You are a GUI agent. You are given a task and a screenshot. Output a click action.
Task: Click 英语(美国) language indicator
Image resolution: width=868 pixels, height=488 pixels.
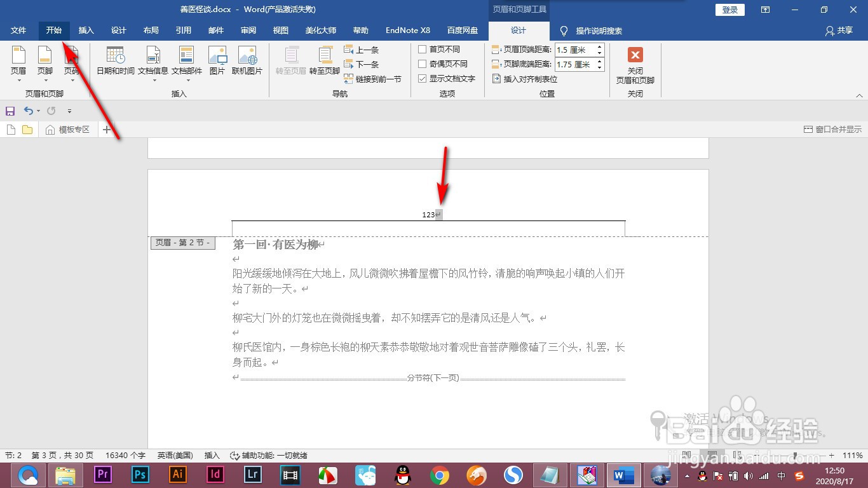[x=175, y=456]
